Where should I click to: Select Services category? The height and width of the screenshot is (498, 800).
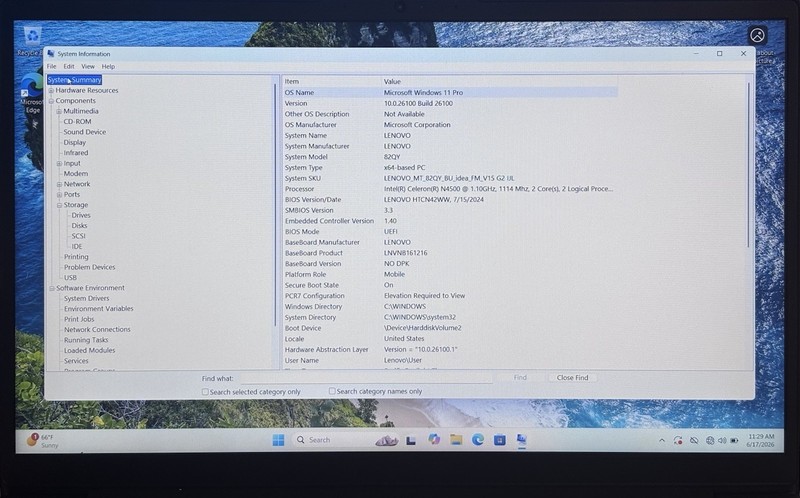pyautogui.click(x=76, y=361)
